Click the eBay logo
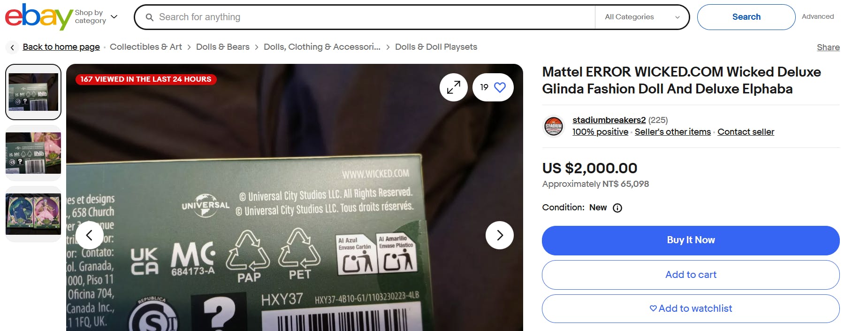Viewport: 868px width, 331px height. click(x=38, y=16)
